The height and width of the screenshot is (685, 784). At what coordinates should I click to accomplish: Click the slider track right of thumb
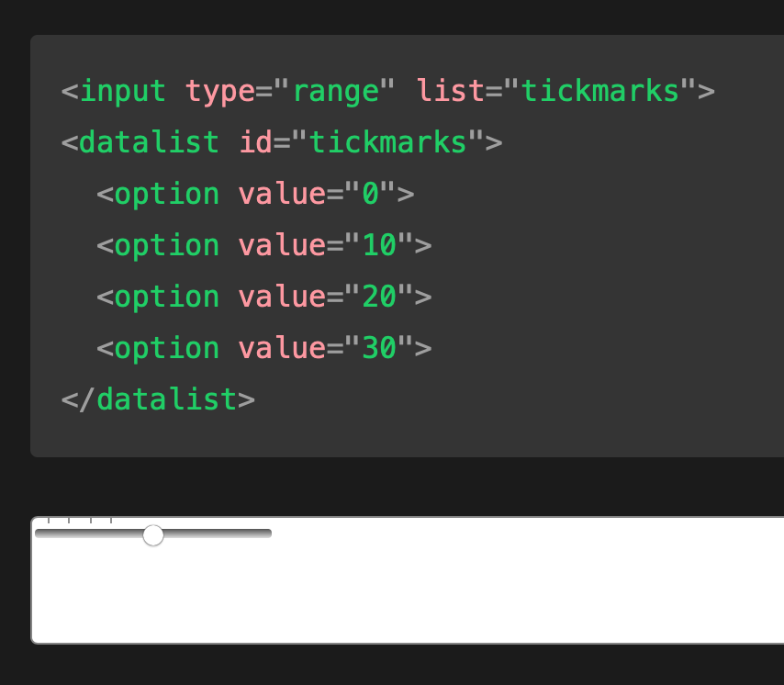[x=218, y=533]
